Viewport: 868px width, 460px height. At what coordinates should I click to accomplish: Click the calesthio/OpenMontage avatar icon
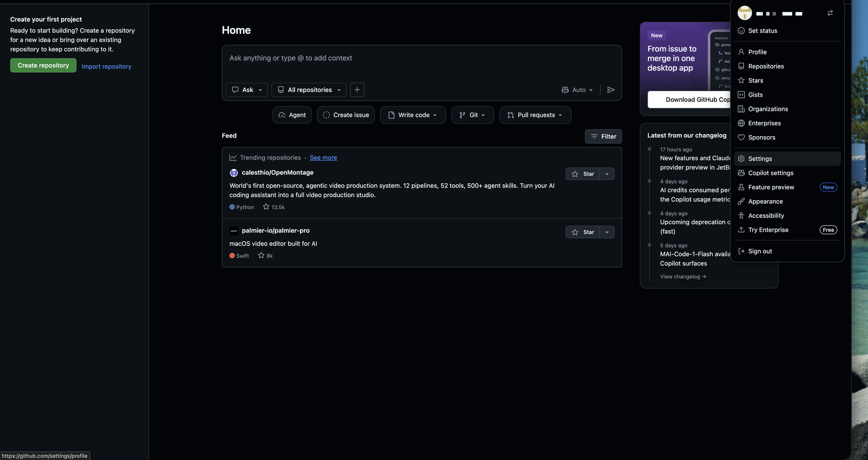tap(234, 173)
